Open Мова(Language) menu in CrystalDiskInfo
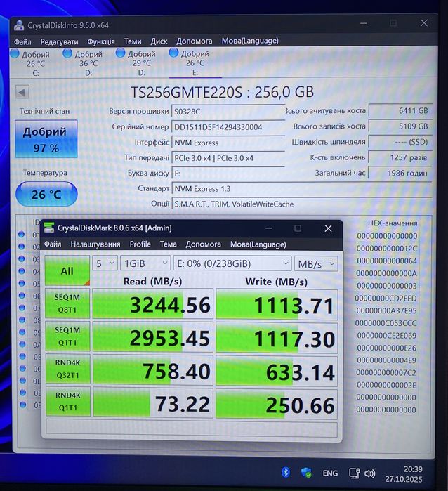This screenshot has height=491, width=448. click(250, 41)
